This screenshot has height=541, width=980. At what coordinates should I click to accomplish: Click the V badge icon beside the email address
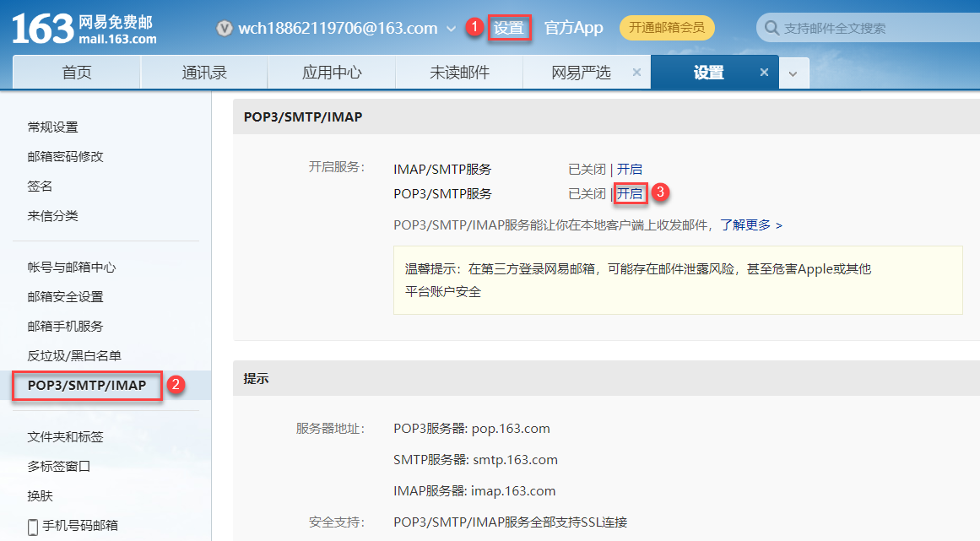tap(225, 28)
